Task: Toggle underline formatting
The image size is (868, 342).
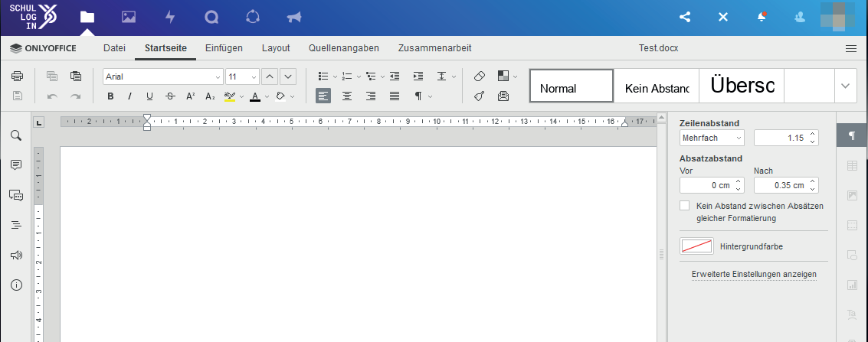Action: click(149, 96)
